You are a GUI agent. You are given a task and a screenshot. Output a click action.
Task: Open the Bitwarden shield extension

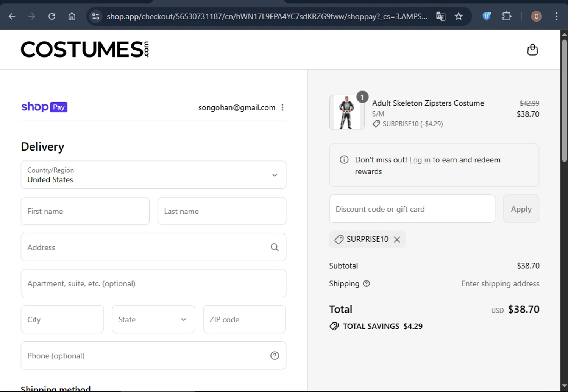pyautogui.click(x=487, y=16)
